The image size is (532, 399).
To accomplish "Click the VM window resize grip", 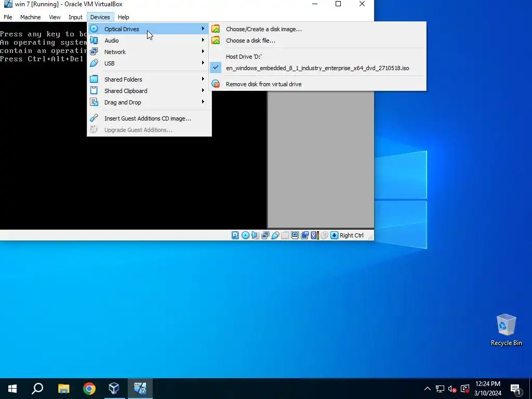I will pos(370,237).
